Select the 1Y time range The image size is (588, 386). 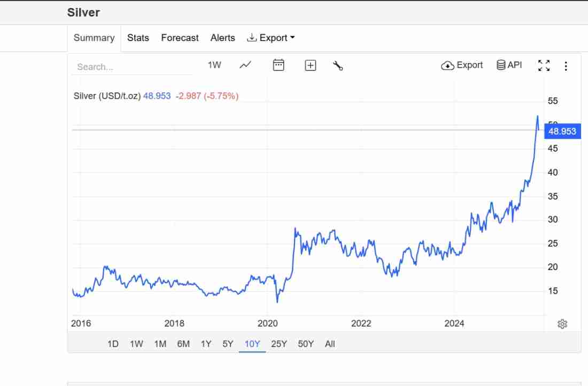coord(206,344)
